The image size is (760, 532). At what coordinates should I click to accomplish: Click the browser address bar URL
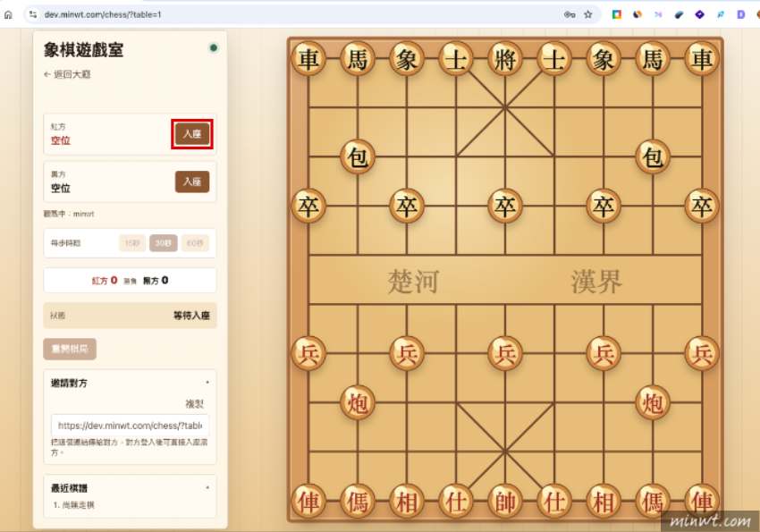tap(103, 14)
